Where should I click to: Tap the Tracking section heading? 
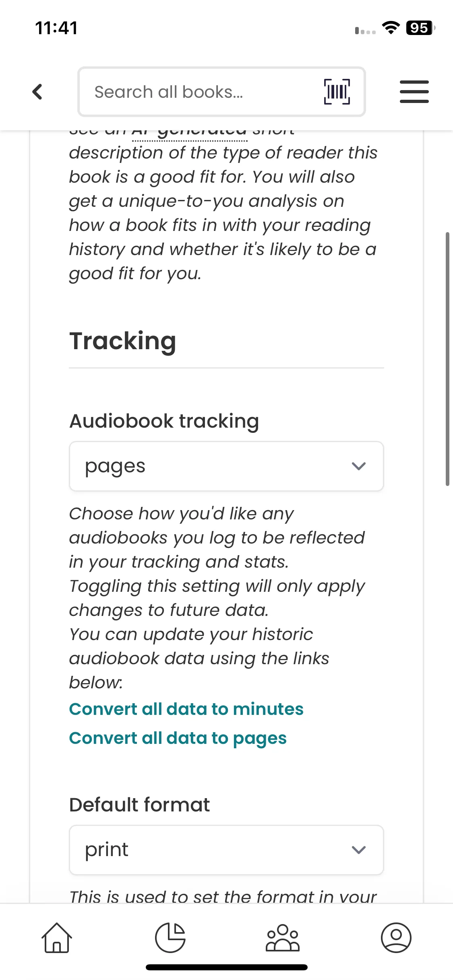(122, 341)
